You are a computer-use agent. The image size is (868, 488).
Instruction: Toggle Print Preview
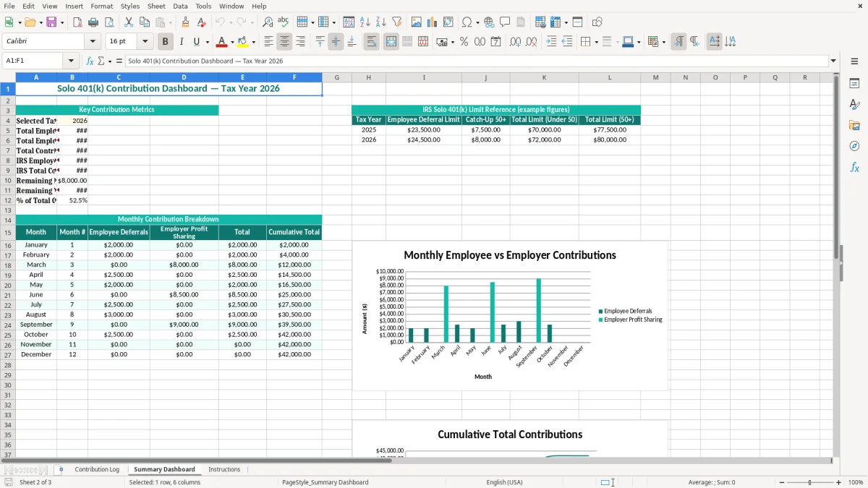pyautogui.click(x=109, y=22)
